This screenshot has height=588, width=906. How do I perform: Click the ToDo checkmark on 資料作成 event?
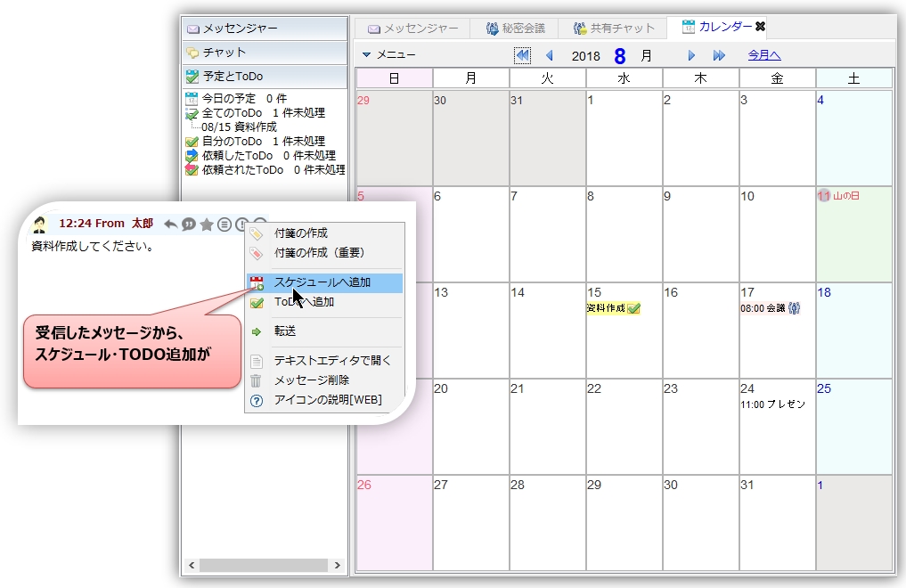pos(633,308)
